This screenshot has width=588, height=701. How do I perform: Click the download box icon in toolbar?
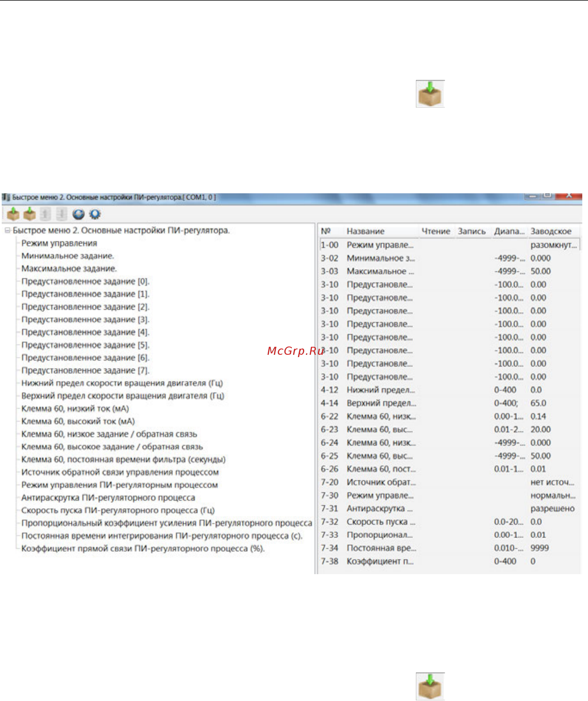pos(30,214)
